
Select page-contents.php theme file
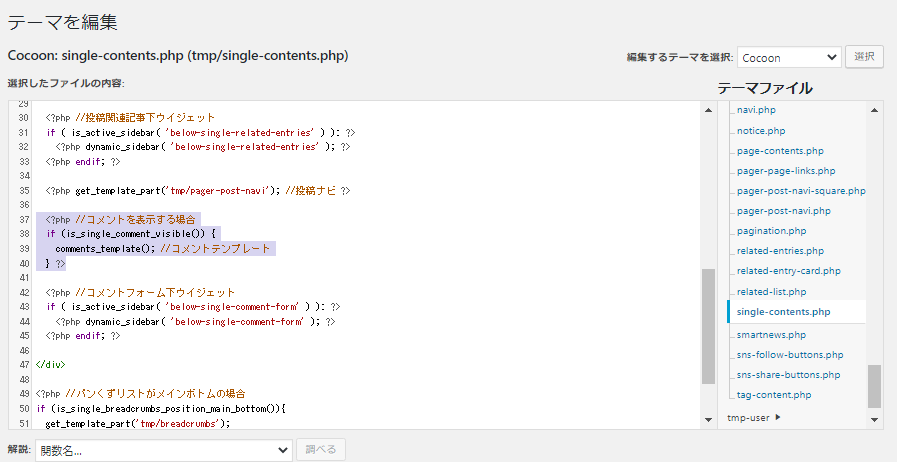tap(779, 150)
